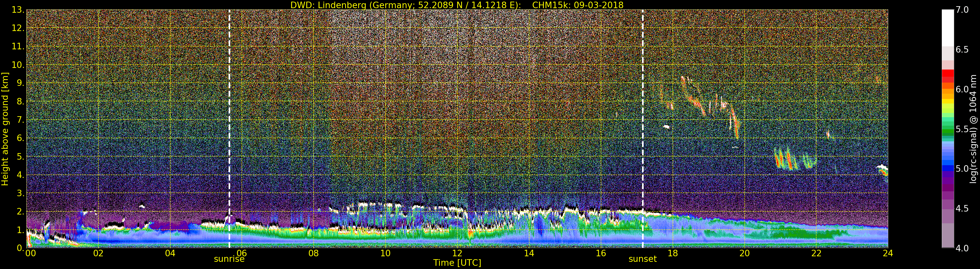
Task: Click the height axis tick '1.'
Action: (21, 230)
